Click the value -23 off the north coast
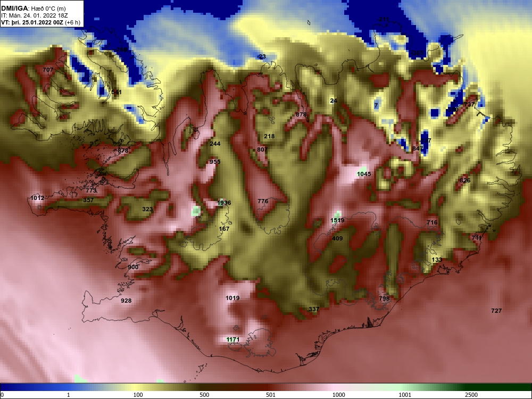The width and height of the screenshot is (532, 399). click(262, 57)
